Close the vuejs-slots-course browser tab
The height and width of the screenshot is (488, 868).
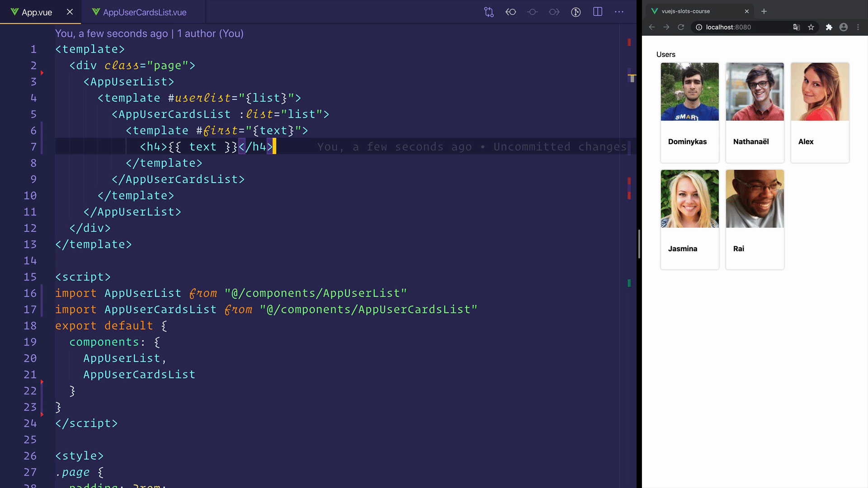(x=747, y=11)
